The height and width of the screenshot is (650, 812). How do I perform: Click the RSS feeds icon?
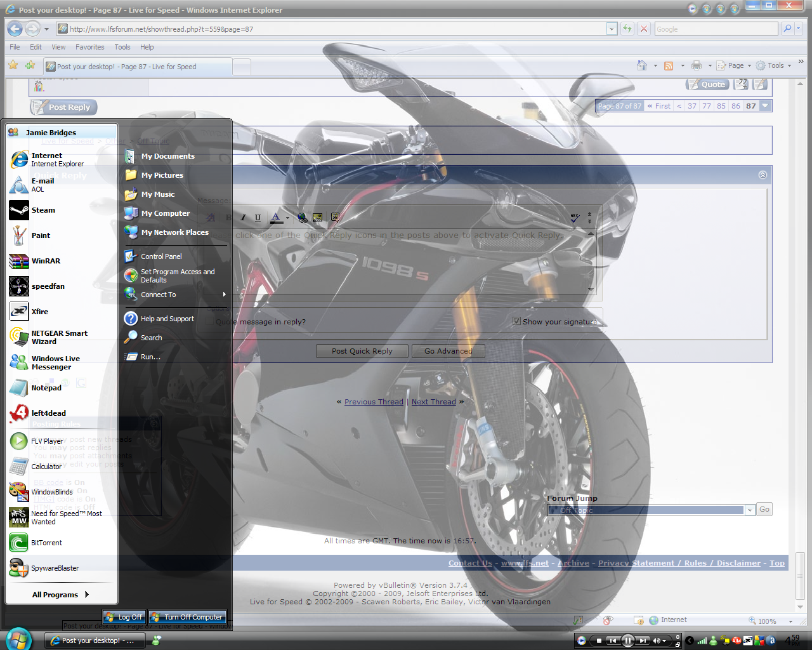(669, 65)
